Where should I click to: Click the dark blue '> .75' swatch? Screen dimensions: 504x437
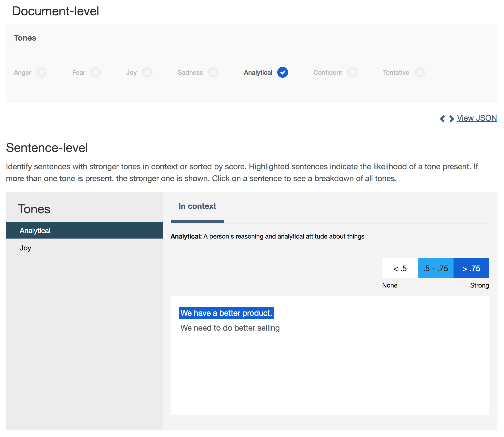click(471, 268)
